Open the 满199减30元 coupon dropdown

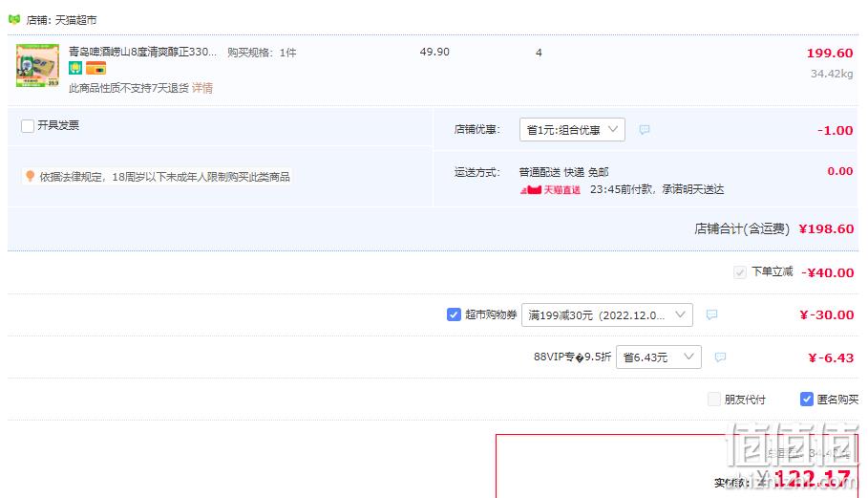pos(606,314)
